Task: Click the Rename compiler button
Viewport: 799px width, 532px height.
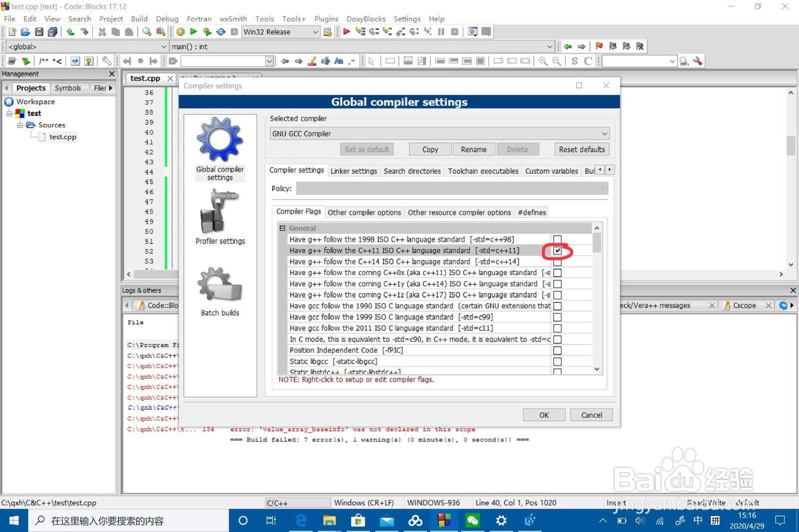Action: [473, 149]
